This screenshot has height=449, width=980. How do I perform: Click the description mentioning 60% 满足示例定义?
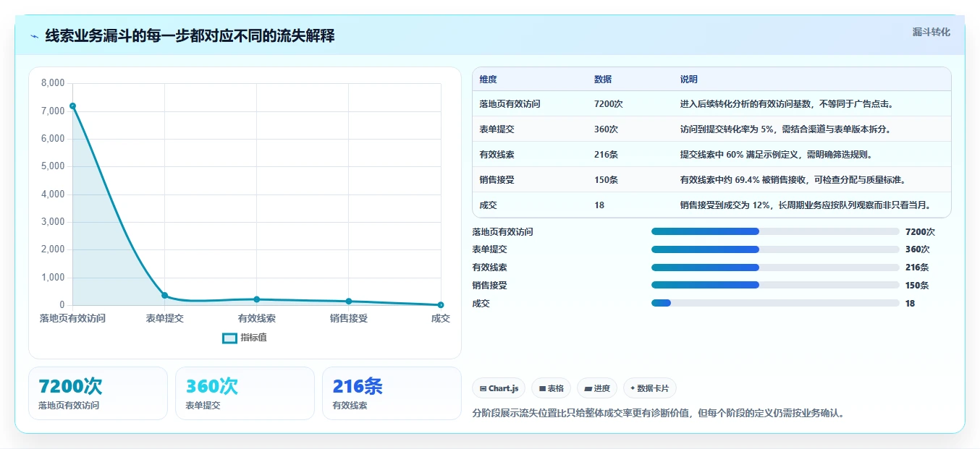(x=777, y=155)
